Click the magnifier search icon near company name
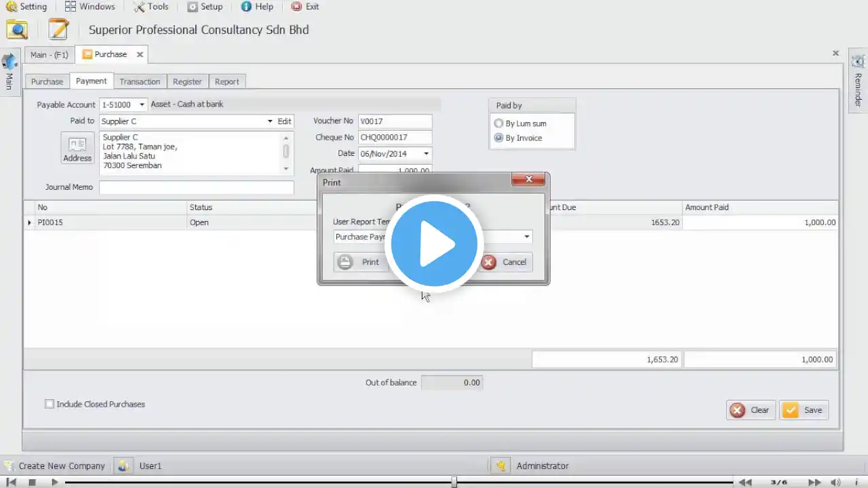868x488 pixels. click(17, 30)
